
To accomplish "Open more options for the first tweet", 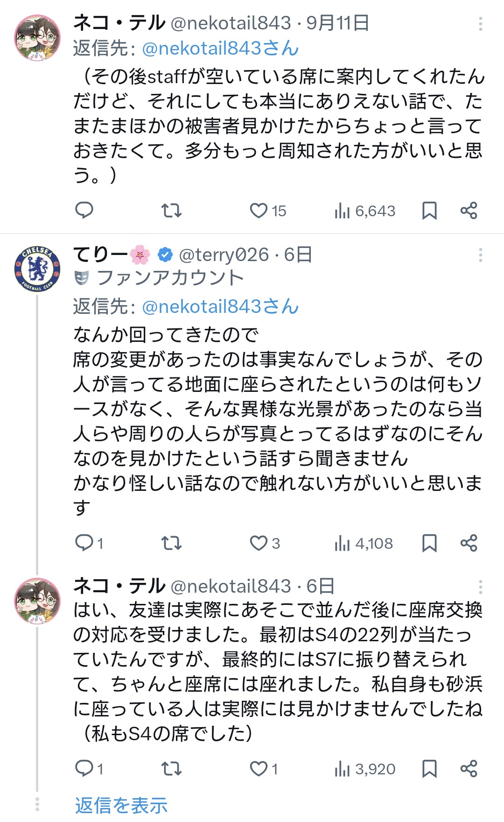I will pos(480,24).
